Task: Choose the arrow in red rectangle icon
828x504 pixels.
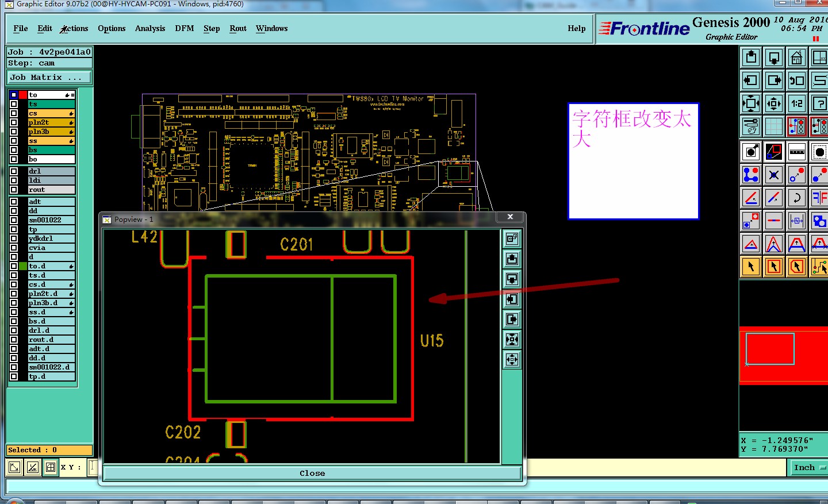Action: (x=774, y=267)
